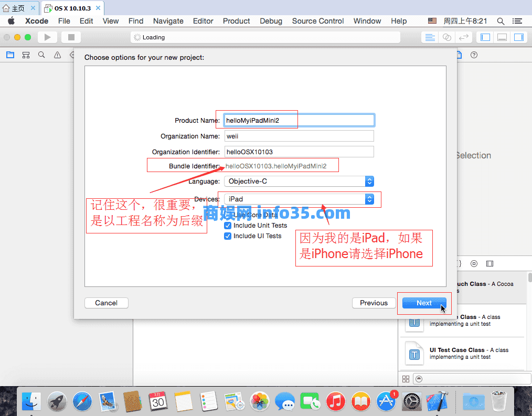Click the input source flag icon
The image size is (532, 416).
click(432, 21)
